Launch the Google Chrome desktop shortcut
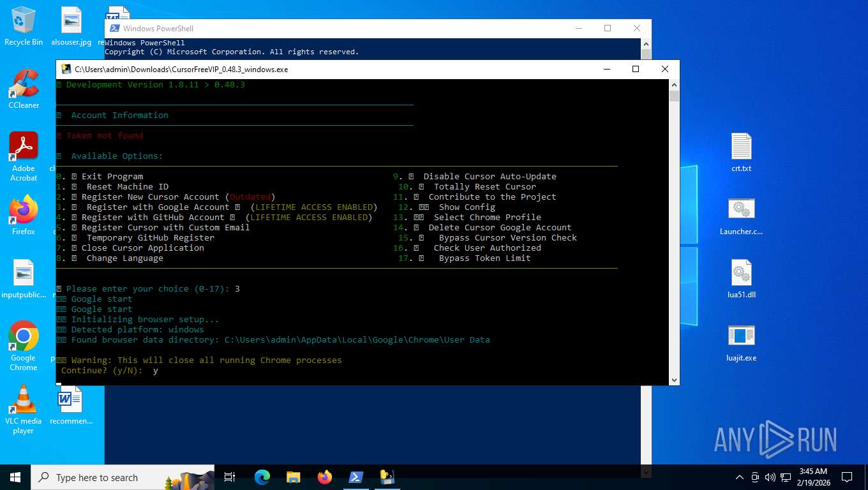 [x=24, y=346]
